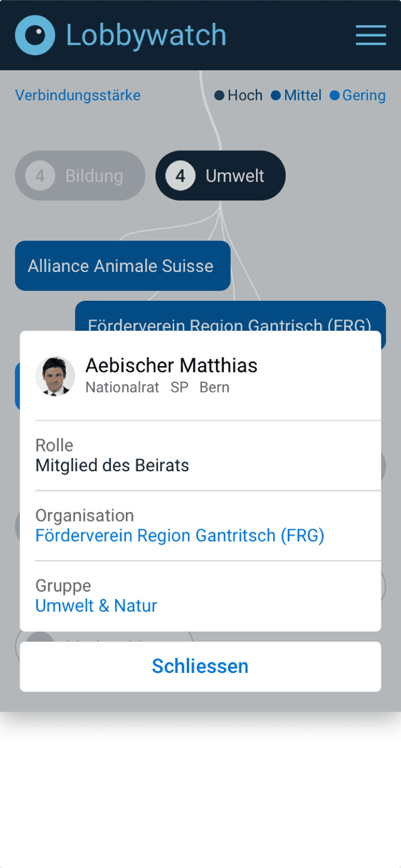
Task: Click the Aebischer Matthias name heading
Action: 171,366
